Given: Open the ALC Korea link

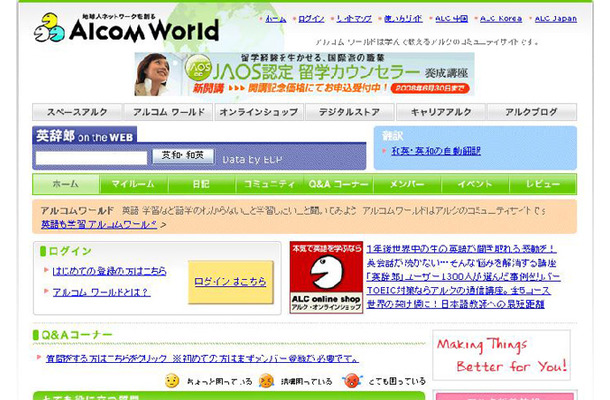Looking at the screenshot, I should [501, 19].
